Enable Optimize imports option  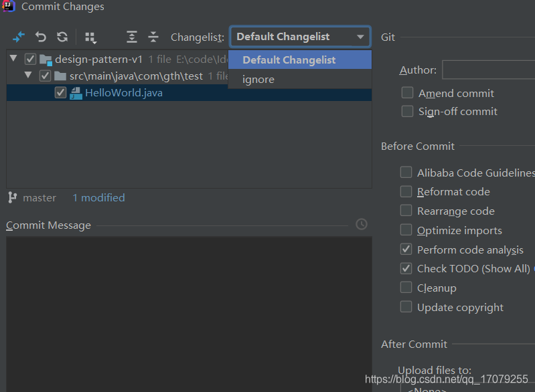406,229
